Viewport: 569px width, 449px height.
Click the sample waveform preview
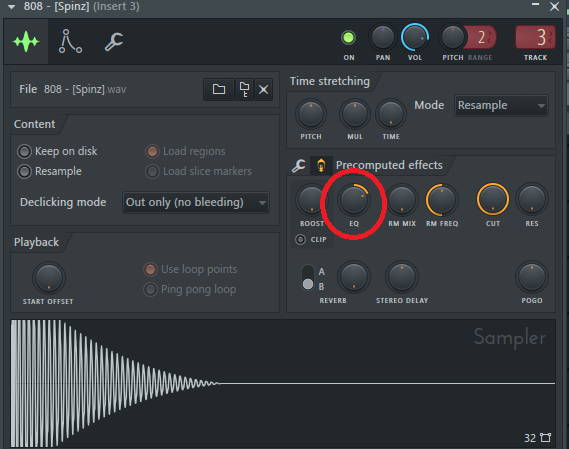(283, 383)
